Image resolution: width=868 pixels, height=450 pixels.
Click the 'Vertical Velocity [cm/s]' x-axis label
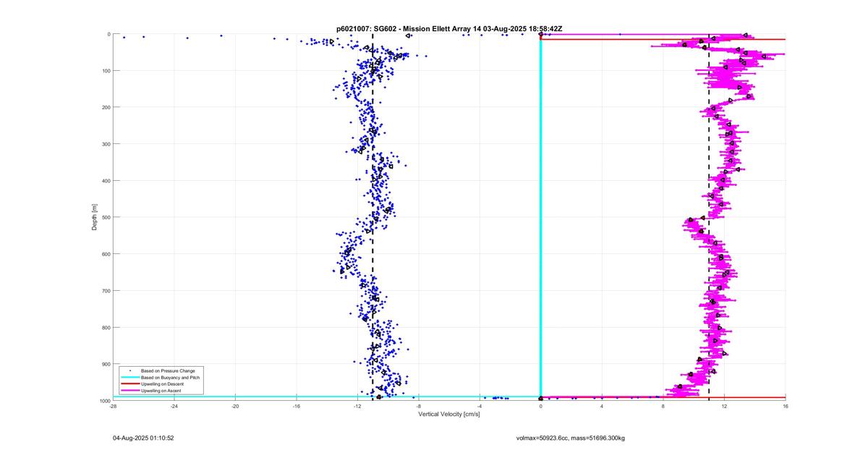click(449, 414)
